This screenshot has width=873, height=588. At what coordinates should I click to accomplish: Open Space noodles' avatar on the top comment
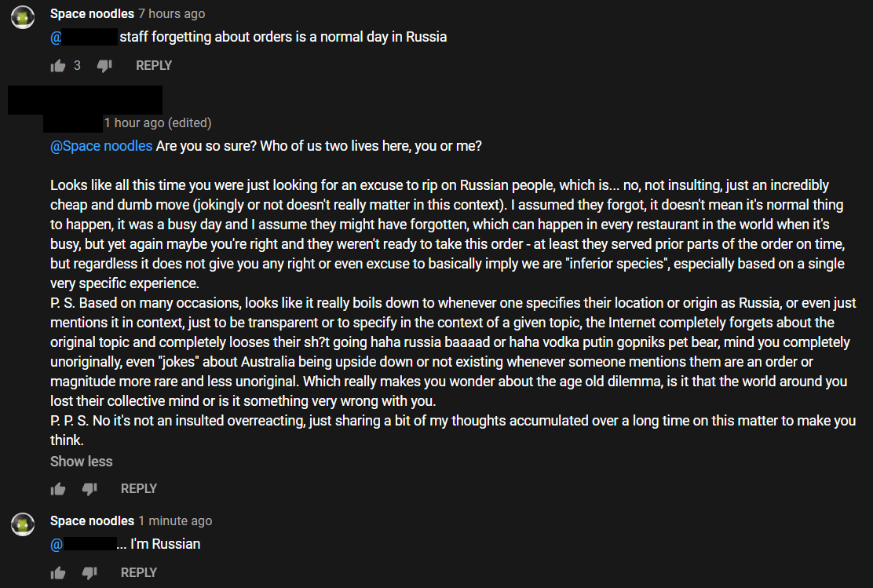coord(23,17)
